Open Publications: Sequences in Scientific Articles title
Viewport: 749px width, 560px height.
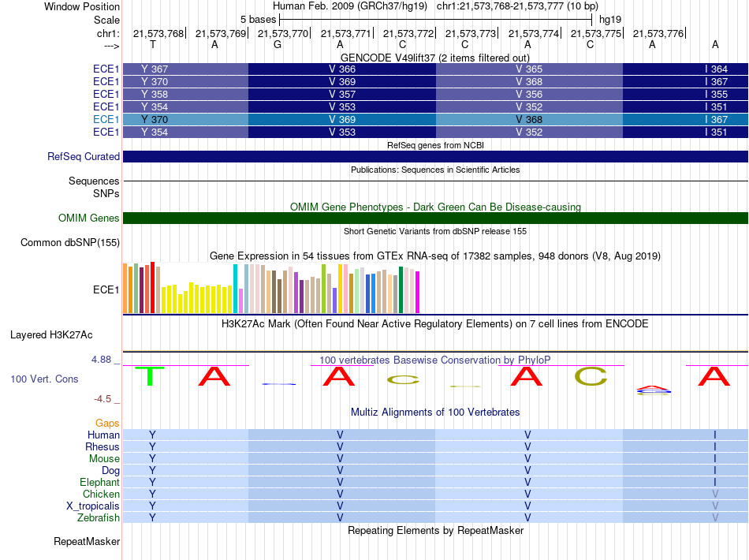pos(435,170)
